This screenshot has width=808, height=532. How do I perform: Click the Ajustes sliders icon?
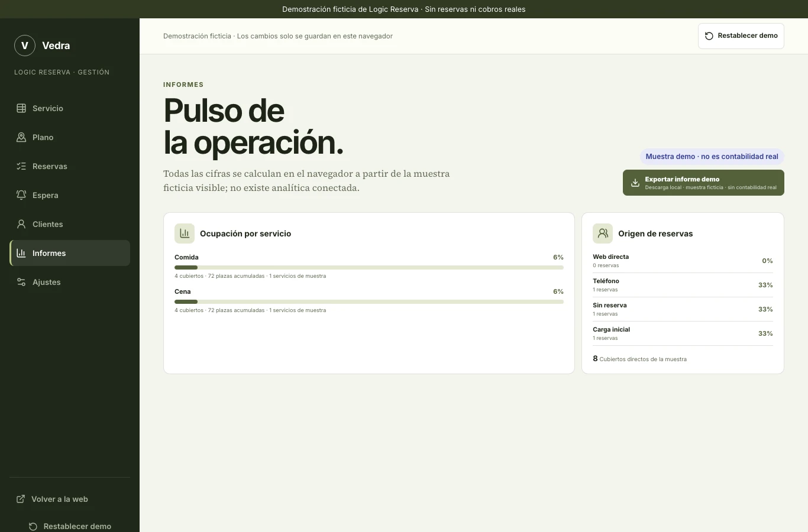[x=21, y=282]
